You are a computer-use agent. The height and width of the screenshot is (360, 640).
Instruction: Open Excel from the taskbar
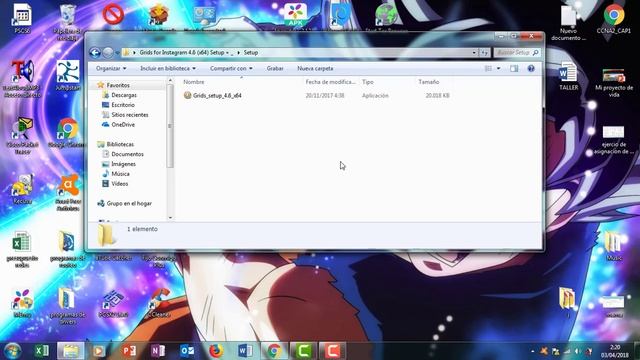[42, 351]
